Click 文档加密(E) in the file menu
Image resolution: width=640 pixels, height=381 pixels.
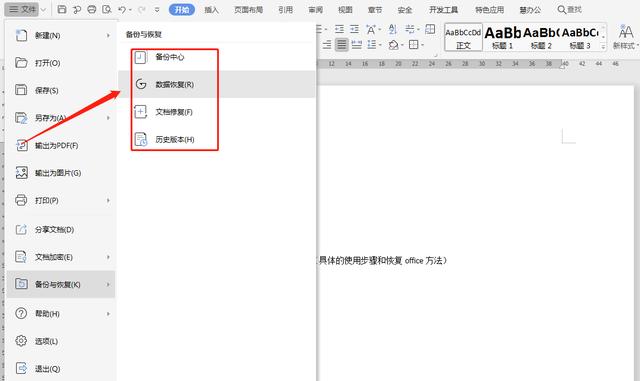pyautogui.click(x=60, y=257)
